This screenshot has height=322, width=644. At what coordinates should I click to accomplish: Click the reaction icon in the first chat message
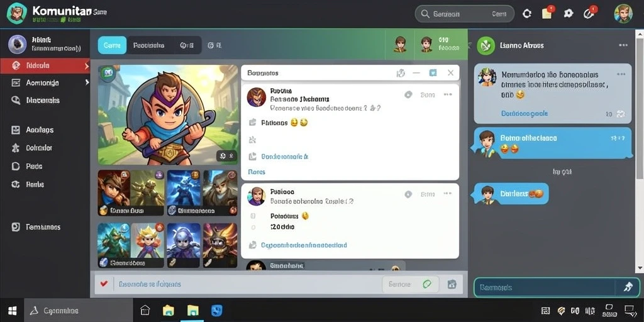click(621, 114)
